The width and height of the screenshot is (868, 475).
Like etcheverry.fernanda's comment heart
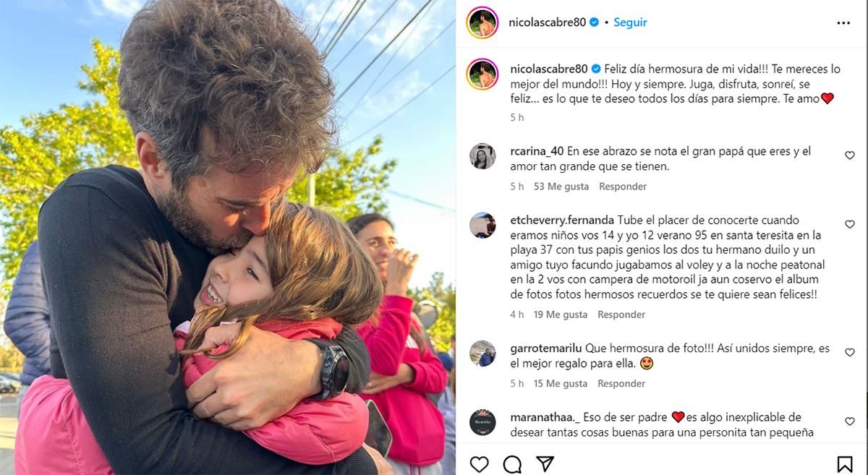[x=850, y=224]
